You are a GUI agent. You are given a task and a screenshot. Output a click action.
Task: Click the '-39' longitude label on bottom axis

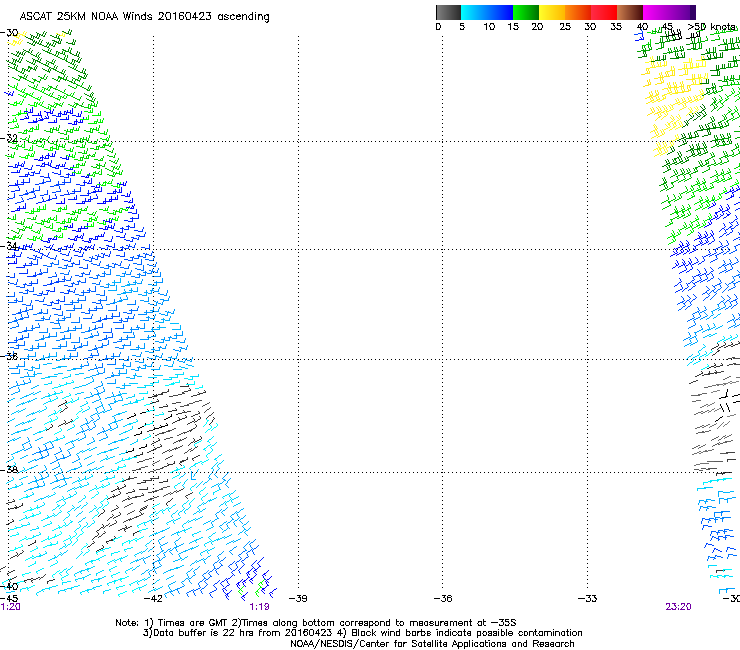[298, 599]
